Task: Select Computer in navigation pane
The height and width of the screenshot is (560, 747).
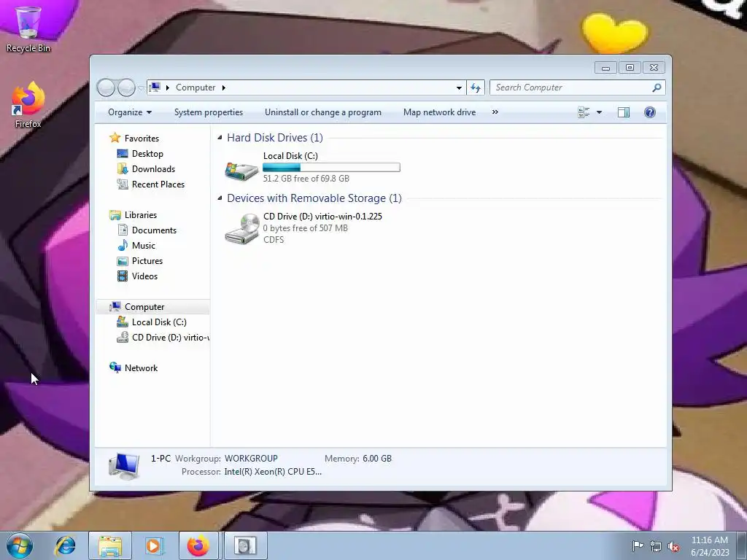Action: (x=144, y=307)
